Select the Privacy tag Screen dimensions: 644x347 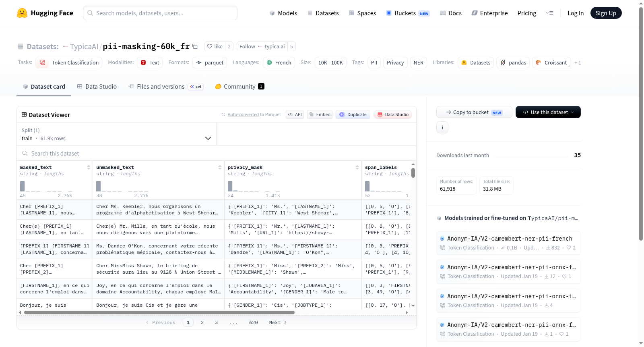coord(395,62)
